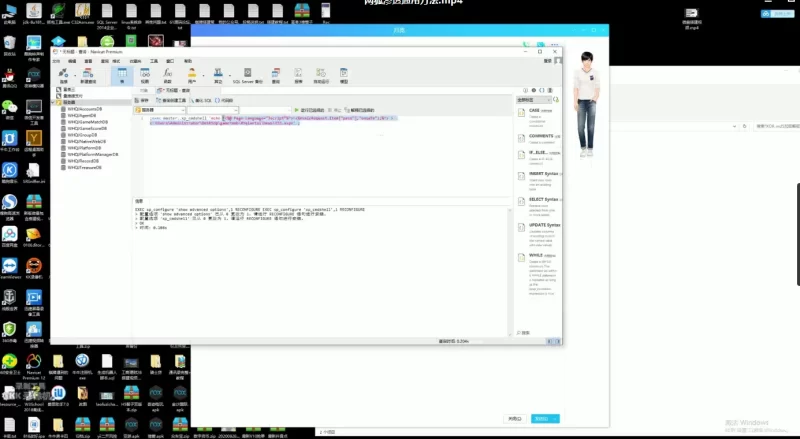
Task: Select WHQJGameMatchDB database in tree
Action: tap(87, 122)
